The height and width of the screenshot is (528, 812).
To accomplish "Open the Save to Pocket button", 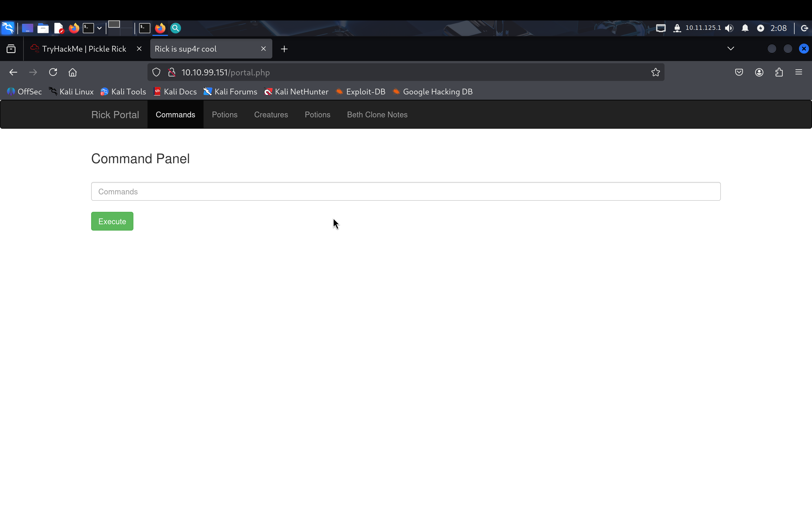I will (739, 72).
